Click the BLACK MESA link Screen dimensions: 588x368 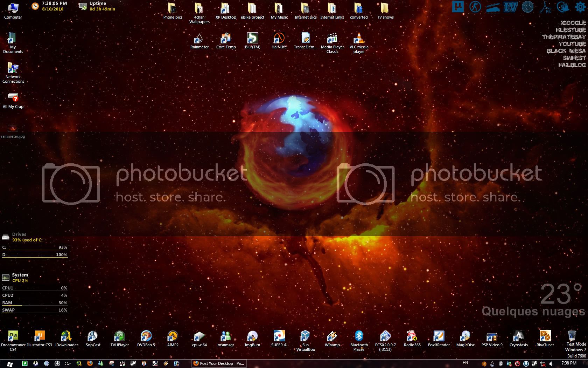[x=566, y=51]
